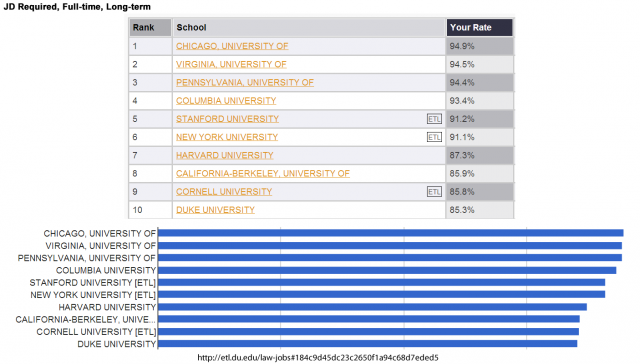Open the Columbia University link
Image resolution: width=640 pixels, height=364 pixels.
tap(226, 101)
